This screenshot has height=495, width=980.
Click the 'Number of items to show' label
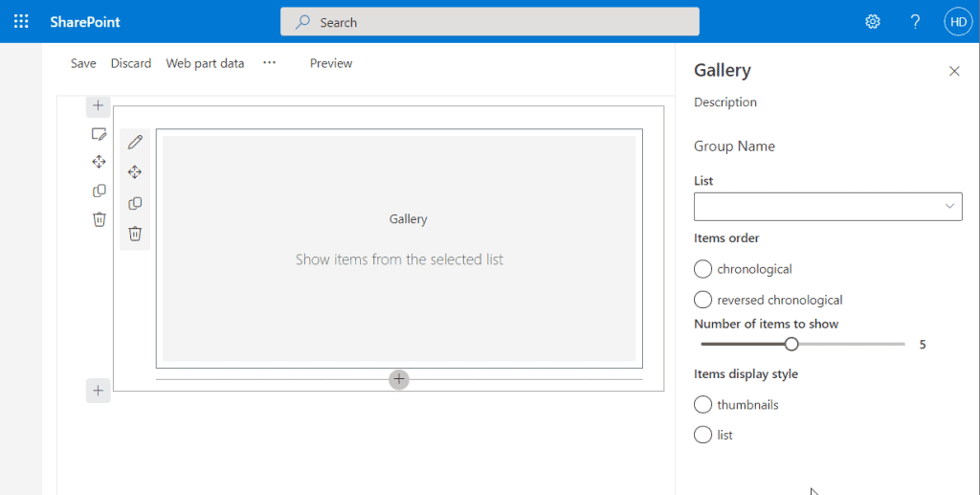(x=767, y=324)
